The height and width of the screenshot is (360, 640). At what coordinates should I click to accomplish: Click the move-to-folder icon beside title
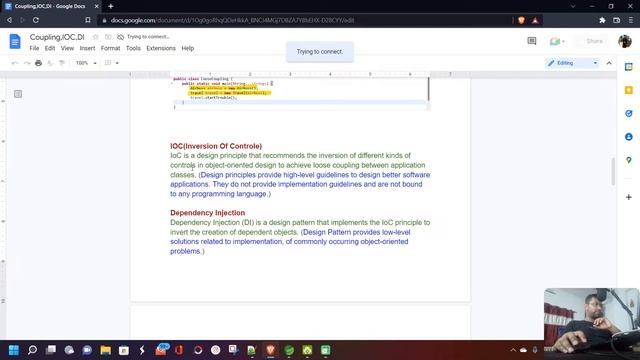coord(108,37)
